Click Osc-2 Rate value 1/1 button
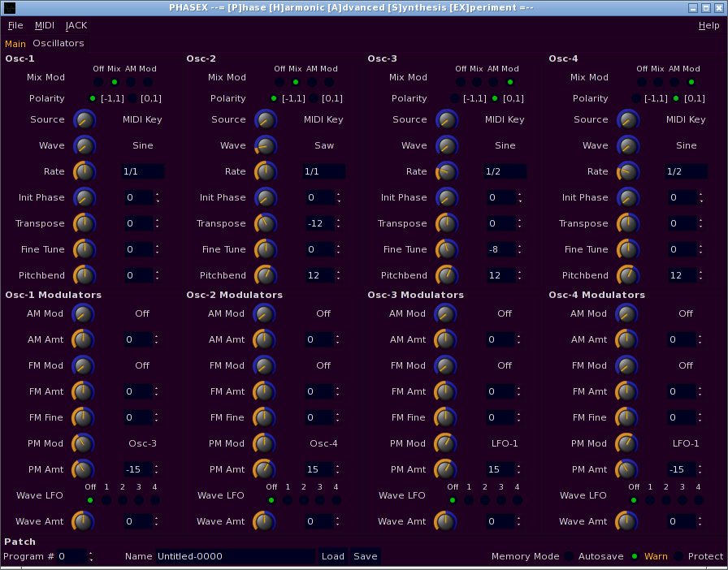The image size is (728, 570). pos(324,172)
